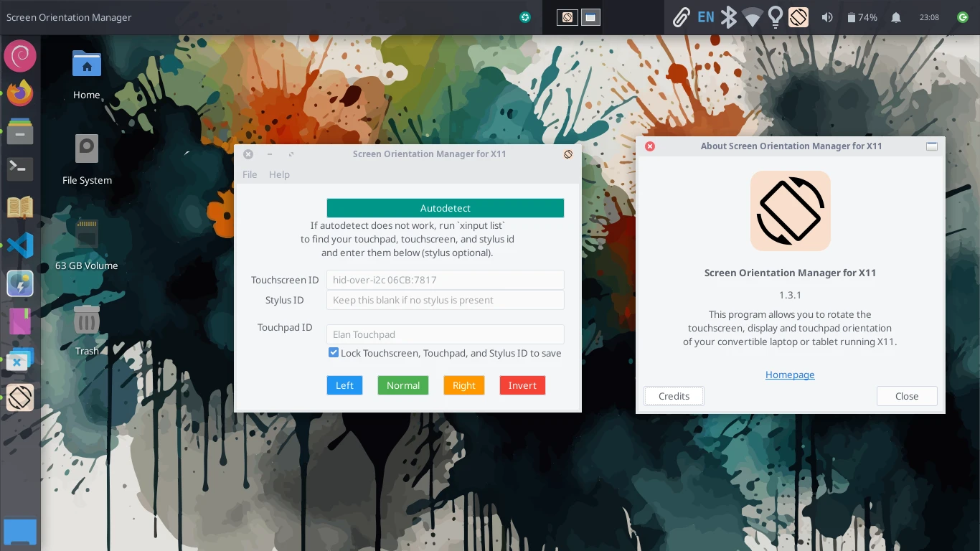Select the Invert orientation button
Viewport: 980px width, 551px height.
point(522,385)
